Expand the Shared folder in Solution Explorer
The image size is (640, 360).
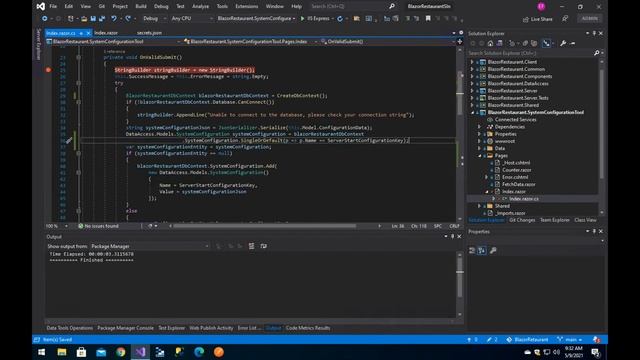pyautogui.click(x=480, y=206)
